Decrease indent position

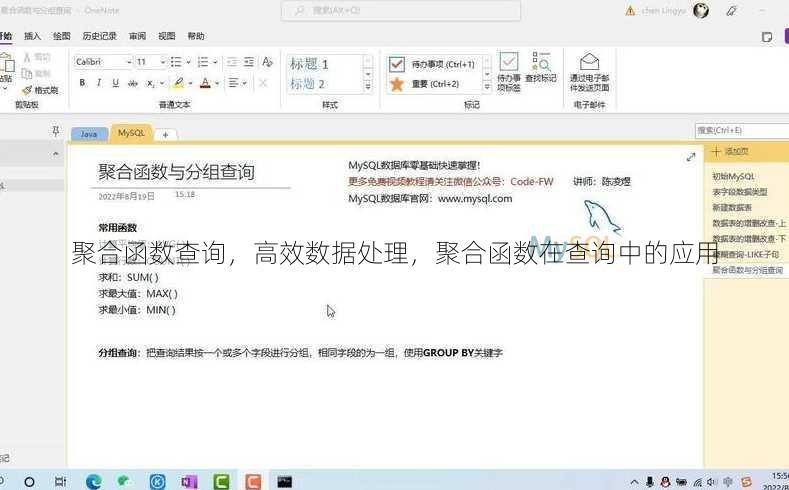pyautogui.click(x=232, y=62)
